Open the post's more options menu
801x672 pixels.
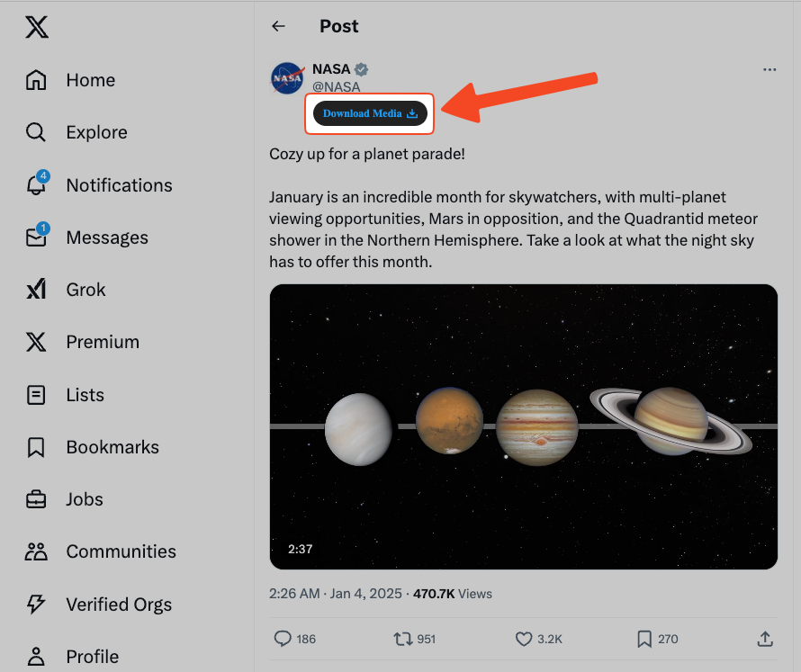tap(769, 69)
